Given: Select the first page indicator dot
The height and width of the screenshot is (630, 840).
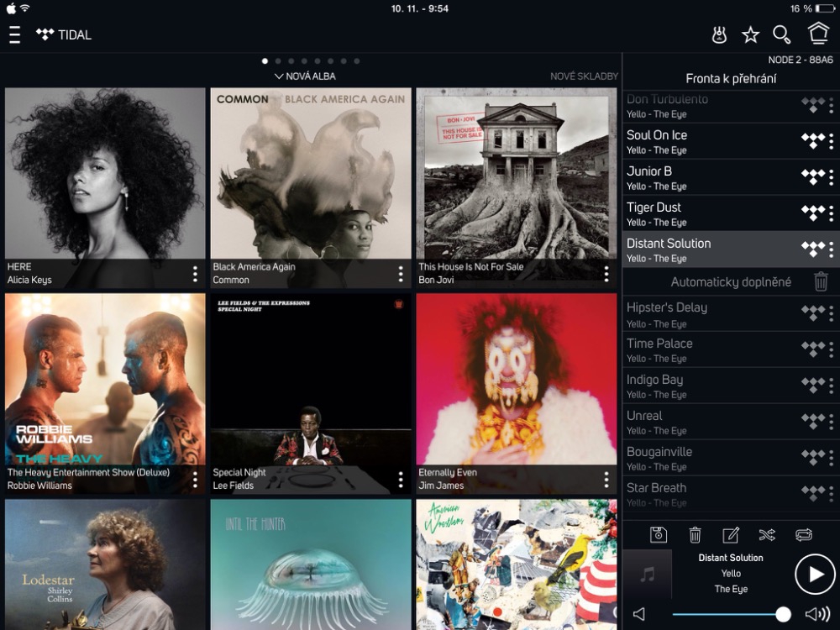Looking at the screenshot, I should pos(265,61).
